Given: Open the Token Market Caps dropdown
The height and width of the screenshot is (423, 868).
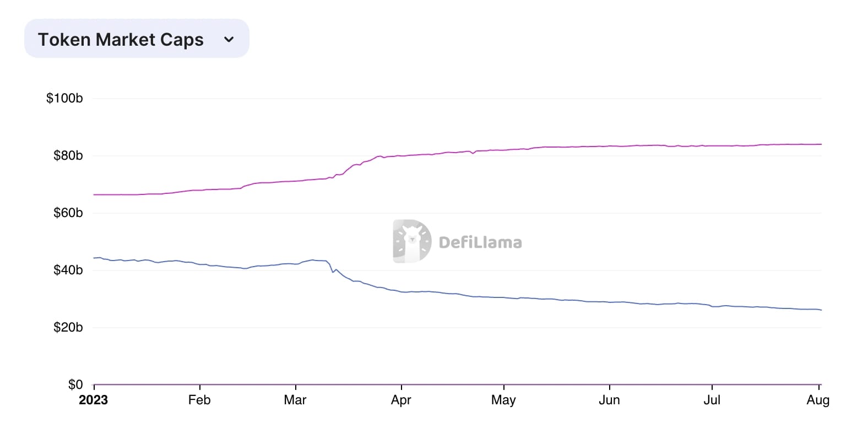Looking at the screenshot, I should pos(136,38).
